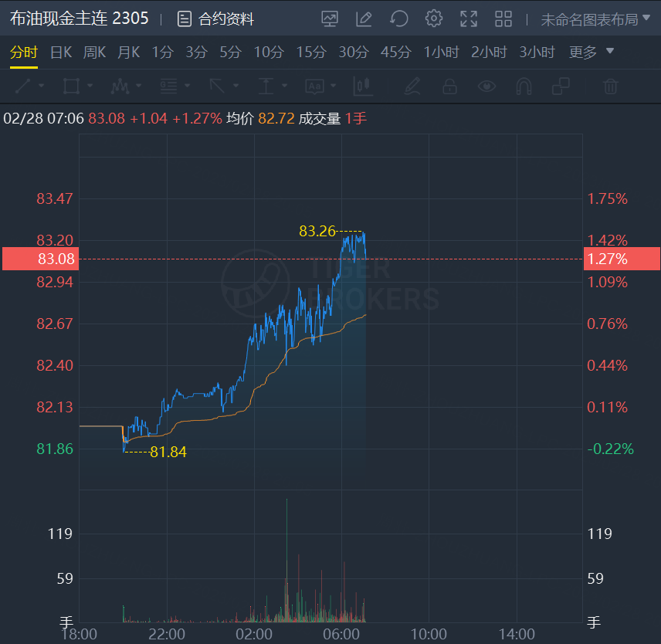Toggle the magnet snap mode
The height and width of the screenshot is (644, 661).
pos(524,86)
